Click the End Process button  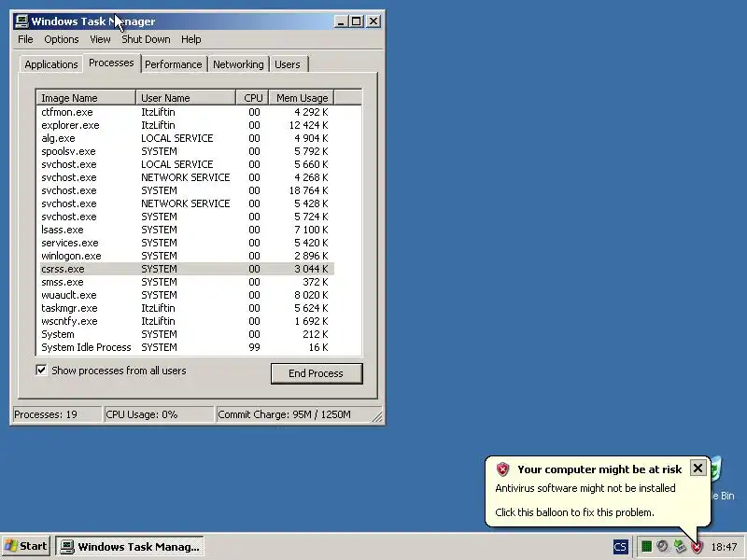coord(317,373)
